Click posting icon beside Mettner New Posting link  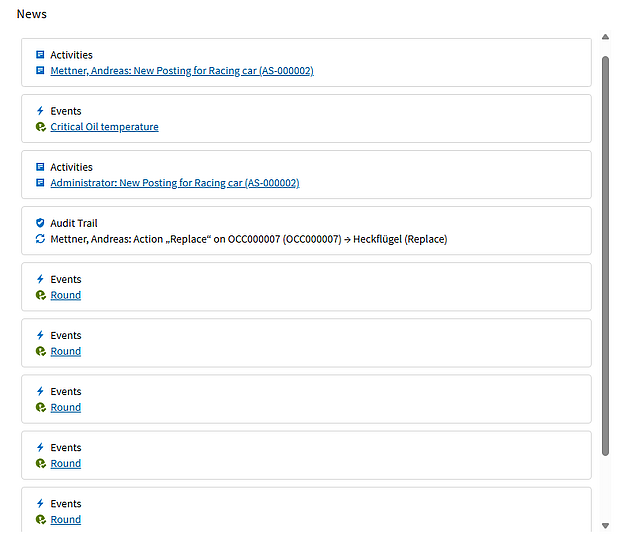pos(40,70)
